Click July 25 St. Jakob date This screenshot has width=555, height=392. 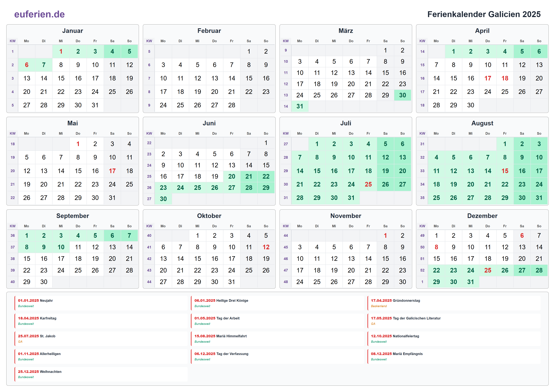(x=368, y=184)
